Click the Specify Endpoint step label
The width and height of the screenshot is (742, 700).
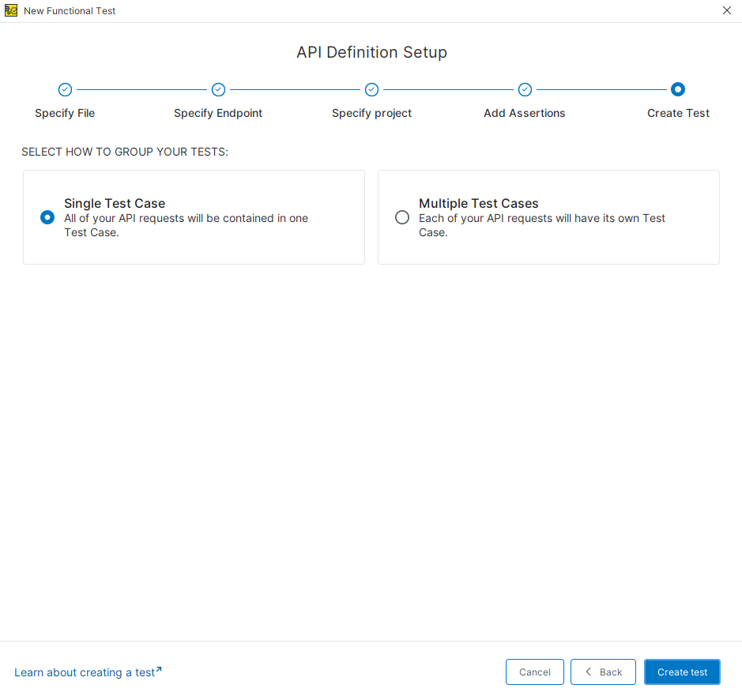click(x=218, y=113)
